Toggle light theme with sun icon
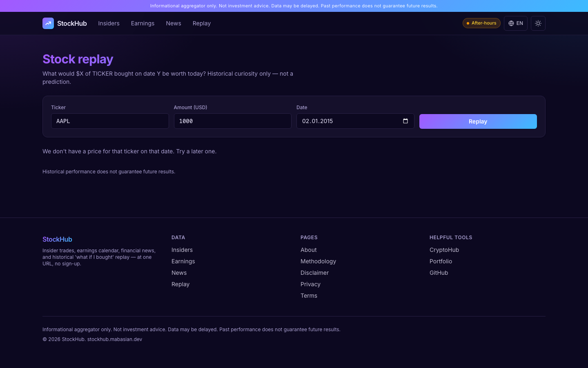 538,23
